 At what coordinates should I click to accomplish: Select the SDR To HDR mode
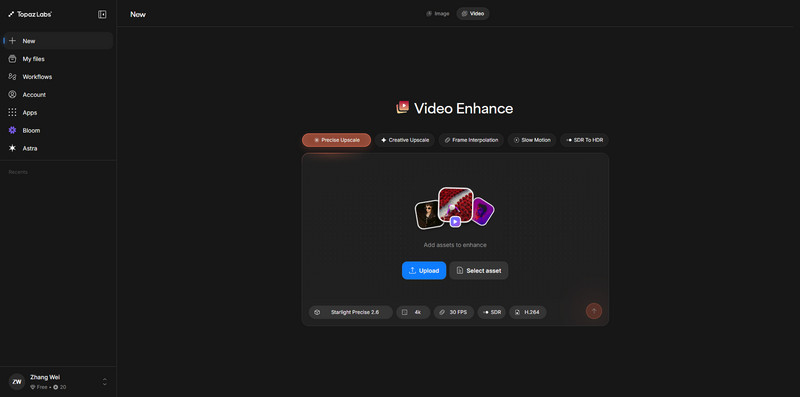(584, 140)
